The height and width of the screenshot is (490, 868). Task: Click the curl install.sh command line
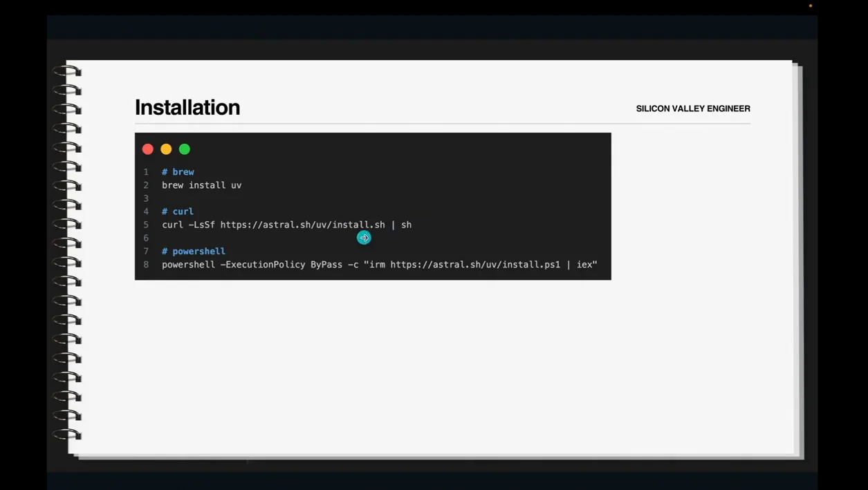click(x=286, y=225)
